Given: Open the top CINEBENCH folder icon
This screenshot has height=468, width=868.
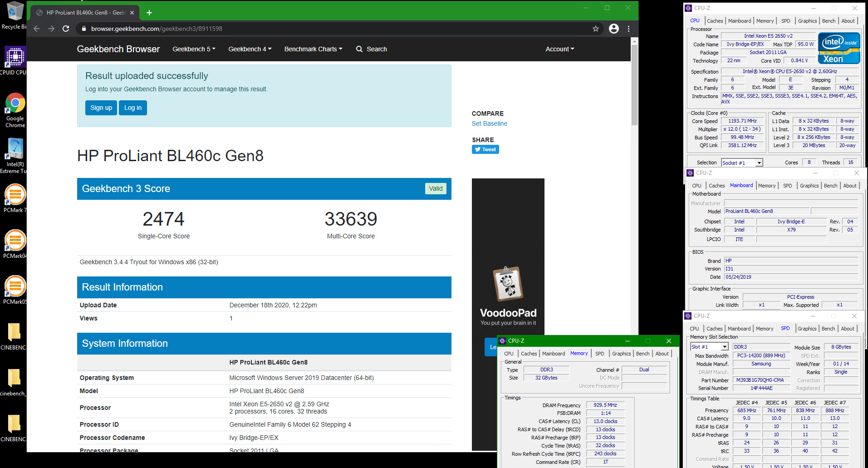Looking at the screenshot, I should coord(14,336).
